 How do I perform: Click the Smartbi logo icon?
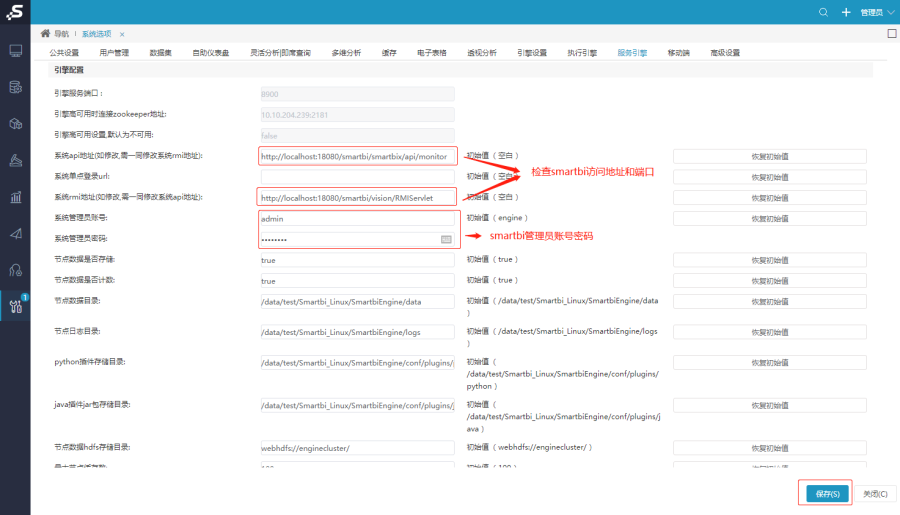click(x=15, y=11)
